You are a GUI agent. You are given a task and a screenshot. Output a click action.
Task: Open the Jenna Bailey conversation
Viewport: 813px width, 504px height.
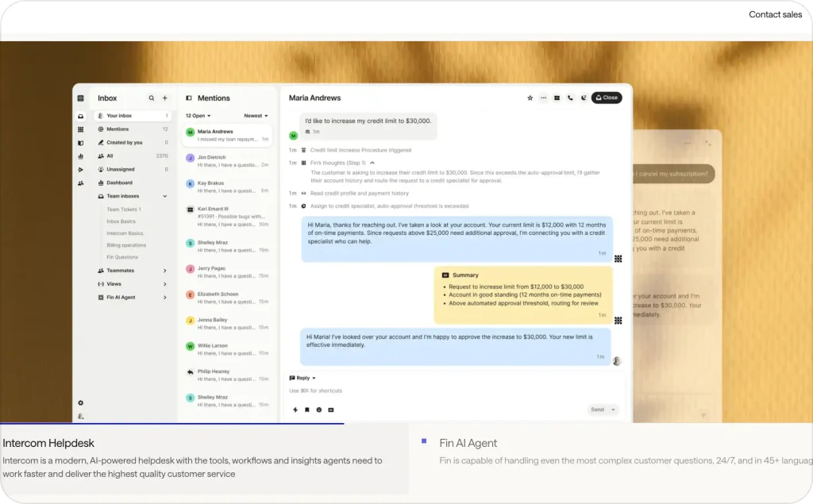coord(227,324)
